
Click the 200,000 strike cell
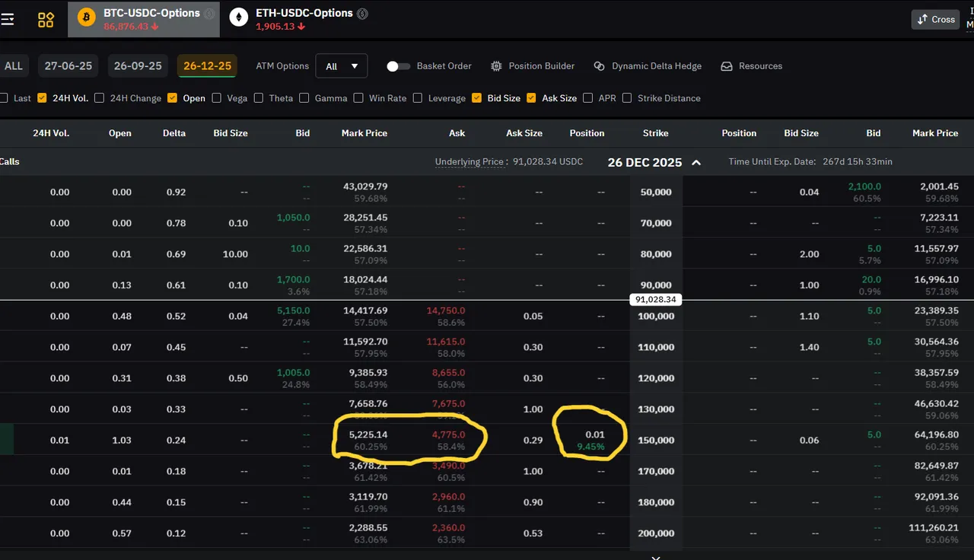click(x=655, y=533)
